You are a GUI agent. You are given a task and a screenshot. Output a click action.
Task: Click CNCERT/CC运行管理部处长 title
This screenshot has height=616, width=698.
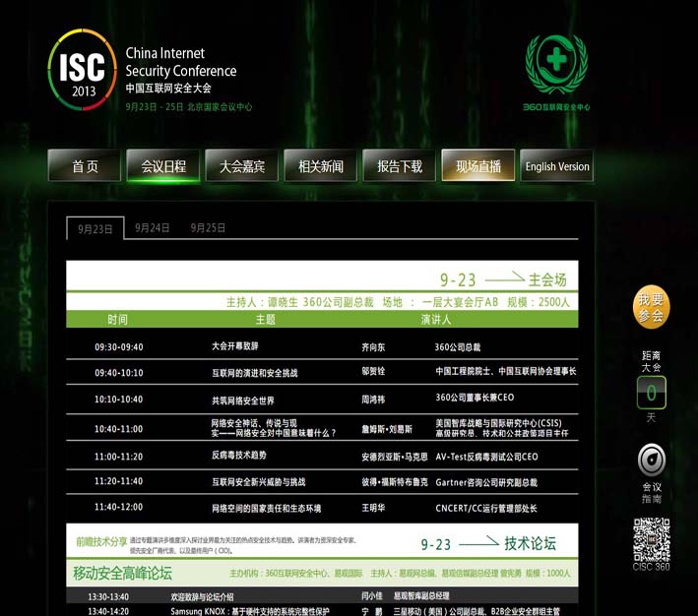tap(486, 509)
